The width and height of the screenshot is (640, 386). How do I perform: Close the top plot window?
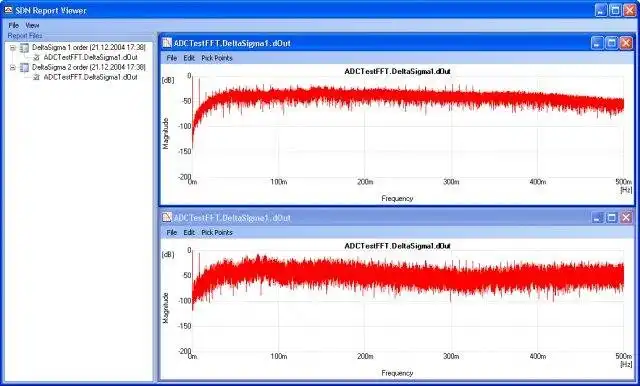click(626, 43)
